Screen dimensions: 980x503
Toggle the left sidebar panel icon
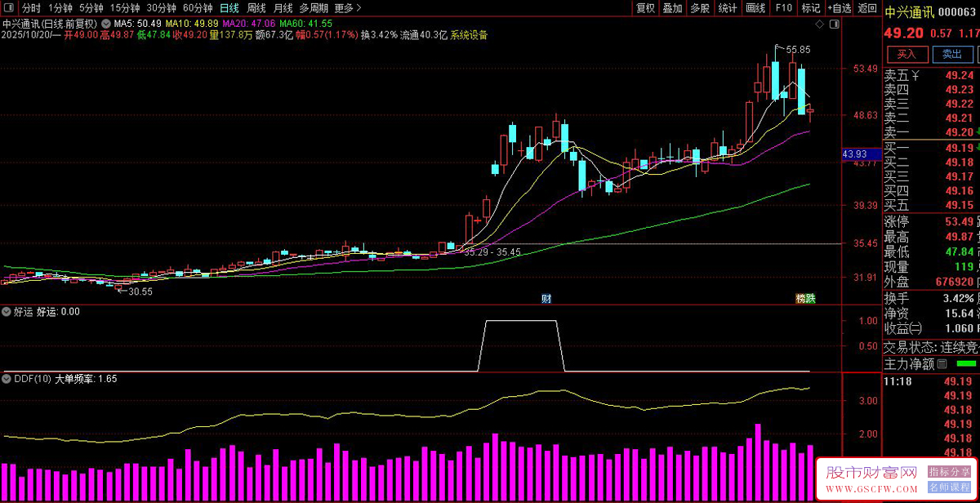point(8,8)
